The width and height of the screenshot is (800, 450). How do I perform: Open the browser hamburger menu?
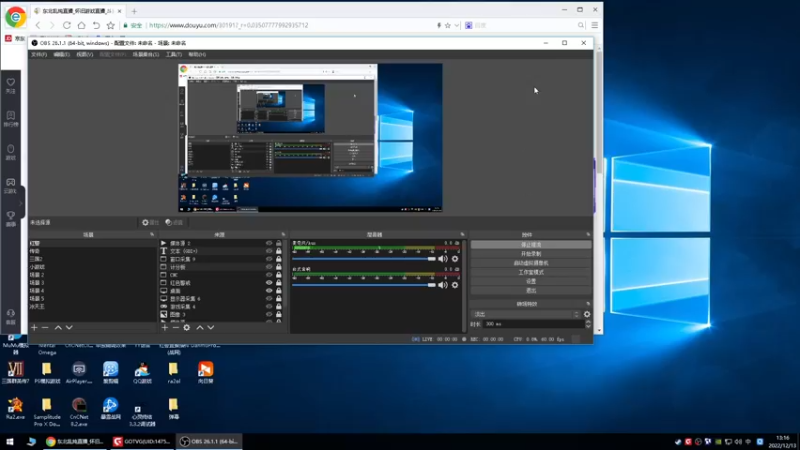click(x=595, y=25)
